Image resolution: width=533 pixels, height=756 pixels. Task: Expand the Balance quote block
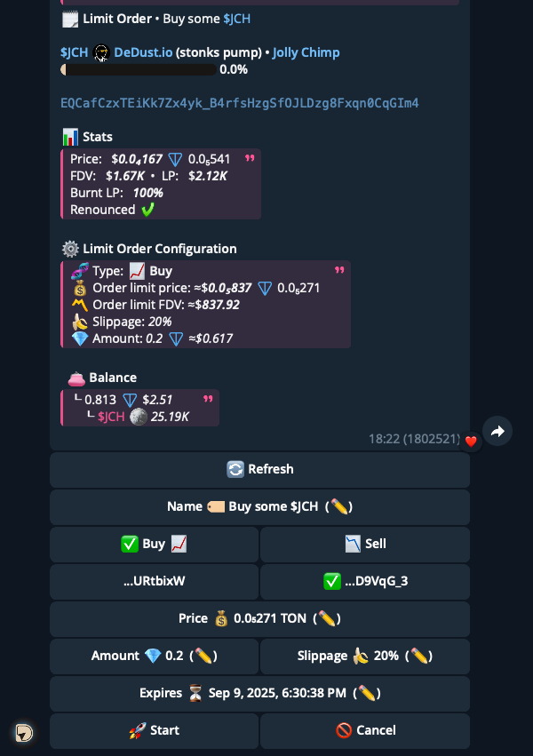[208, 399]
